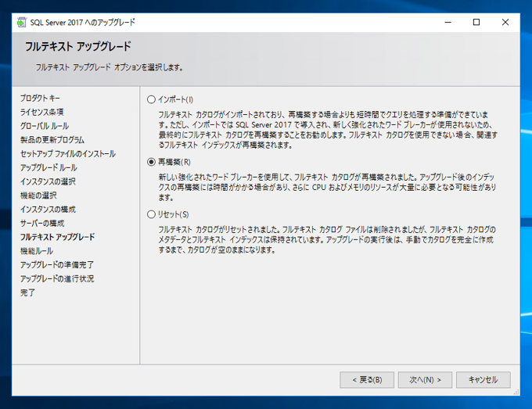Select プロダクト キー step in sidebar
532x409 pixels.
(x=40, y=98)
